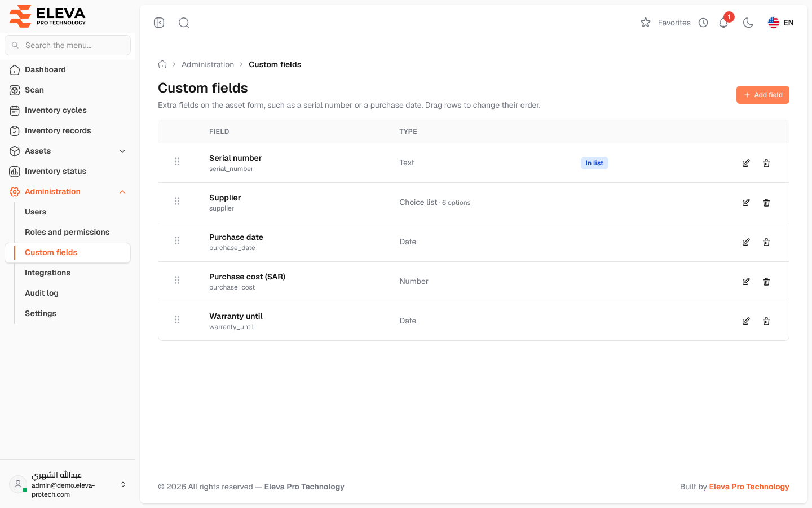Click the Eleva Pro Technology logo
Viewport: 812px width, 508px height.
click(47, 16)
